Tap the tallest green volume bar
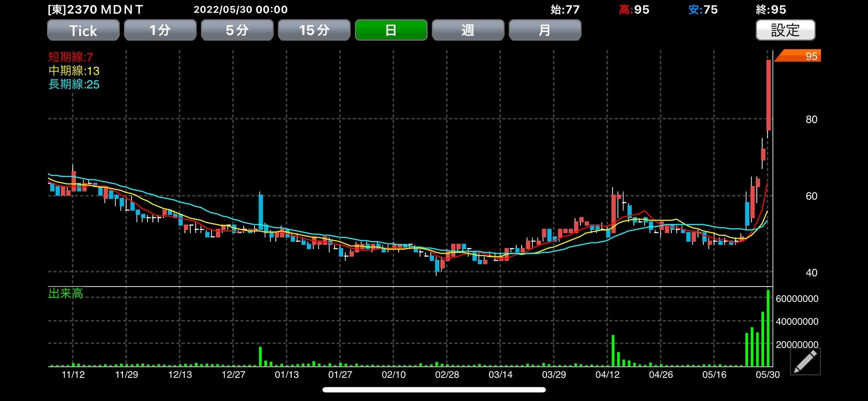 point(768,328)
